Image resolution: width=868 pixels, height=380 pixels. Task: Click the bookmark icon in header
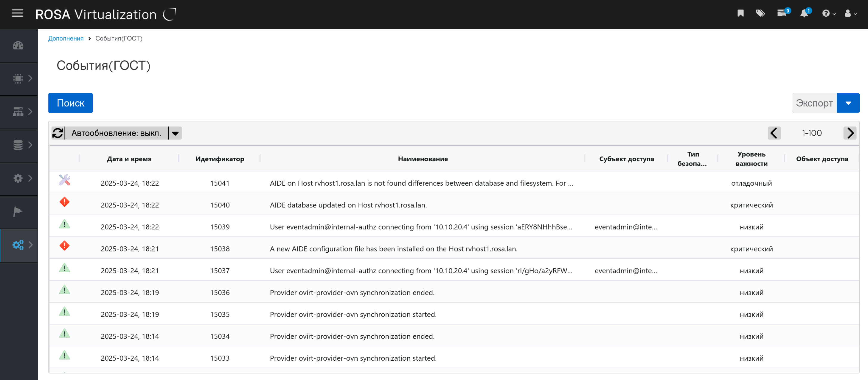(740, 13)
